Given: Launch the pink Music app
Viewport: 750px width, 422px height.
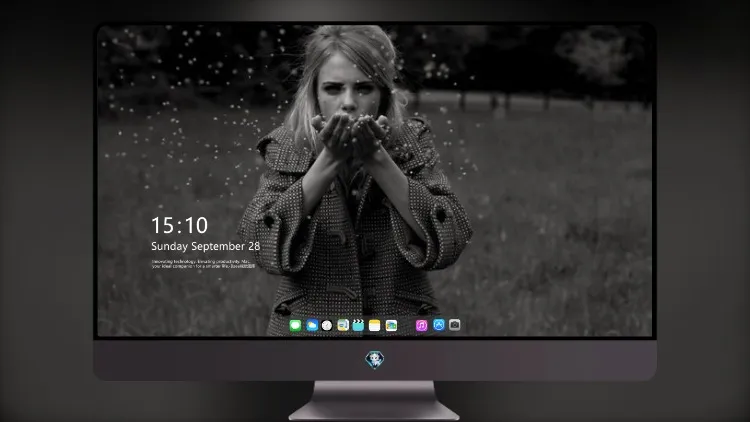Looking at the screenshot, I should coord(421,326).
